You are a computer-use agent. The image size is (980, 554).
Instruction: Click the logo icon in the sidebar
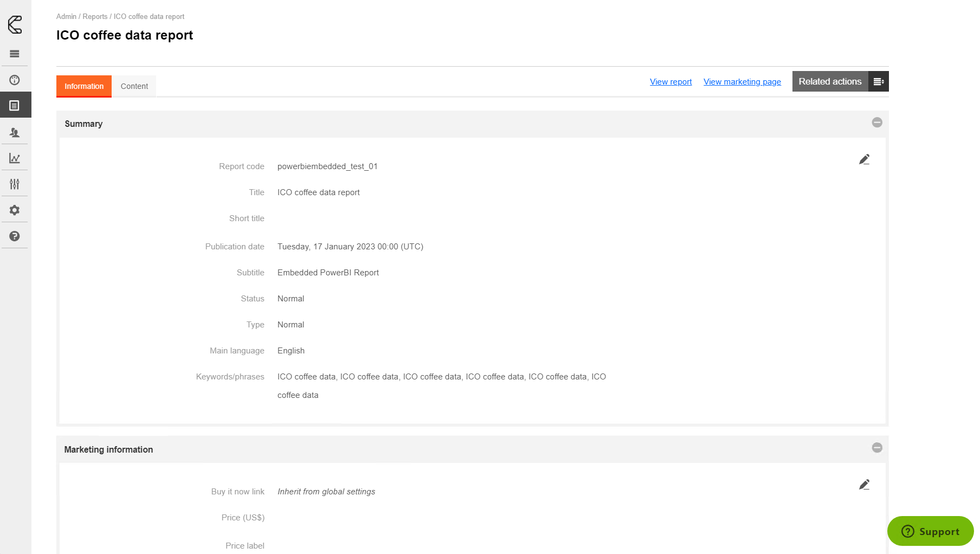click(15, 24)
